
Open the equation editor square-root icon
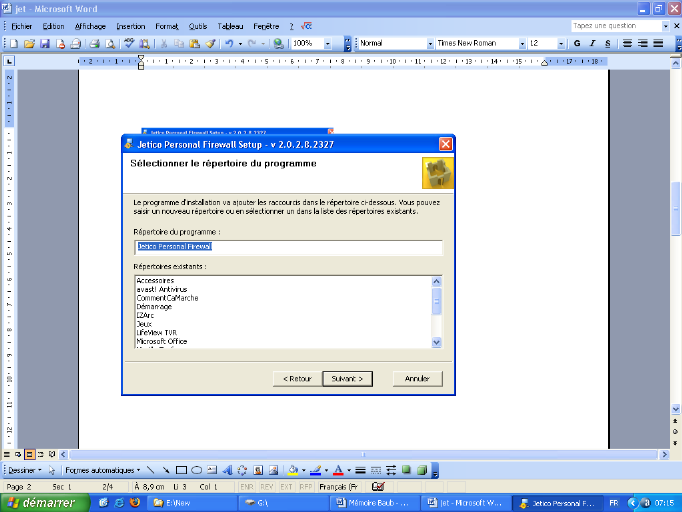pos(307,26)
